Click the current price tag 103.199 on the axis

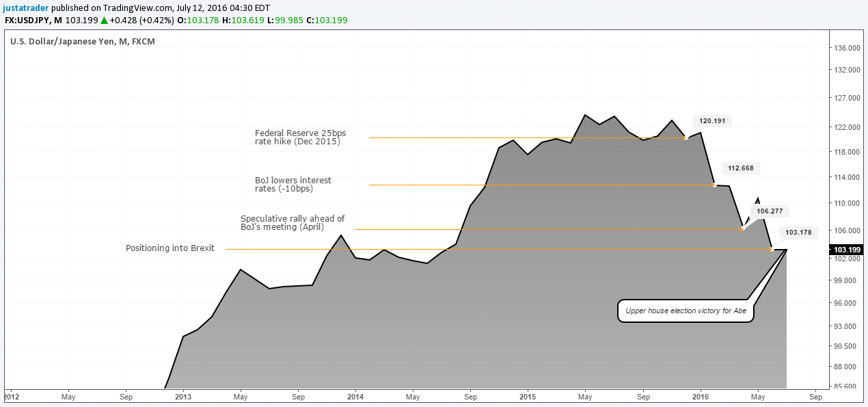tap(847, 250)
